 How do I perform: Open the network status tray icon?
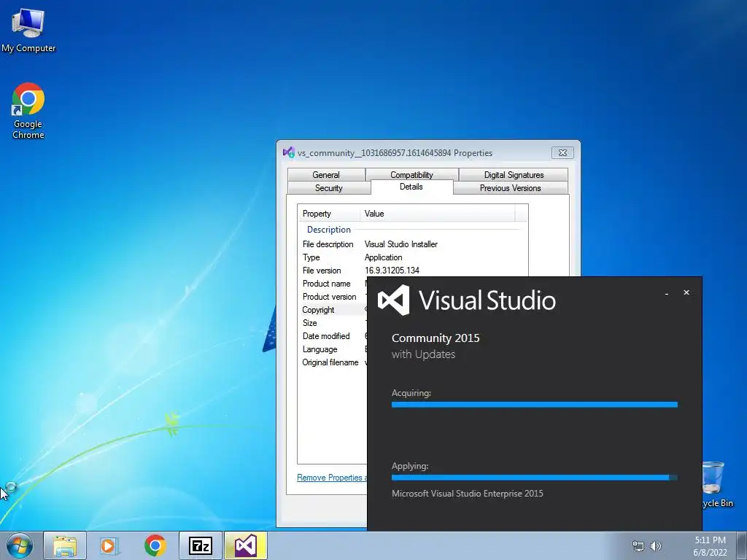click(638, 546)
